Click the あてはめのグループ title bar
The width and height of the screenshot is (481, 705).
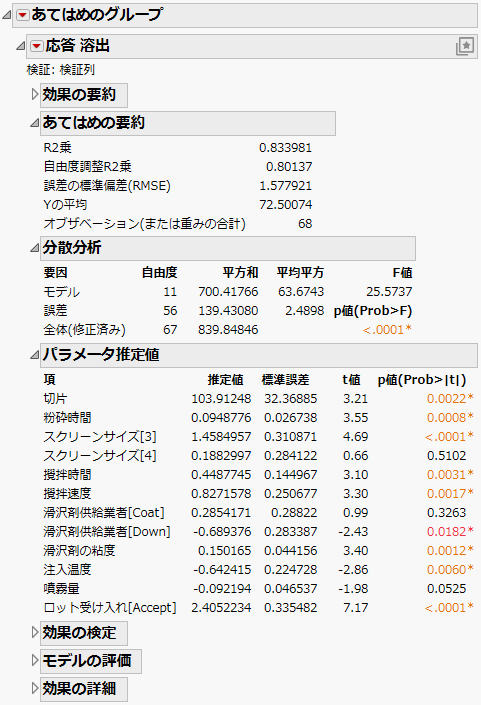coord(245,15)
